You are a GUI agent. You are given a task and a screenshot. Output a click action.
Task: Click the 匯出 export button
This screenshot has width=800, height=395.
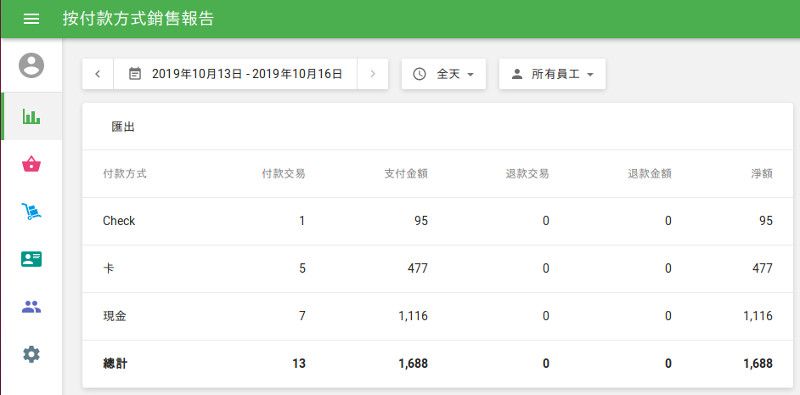[x=123, y=127]
